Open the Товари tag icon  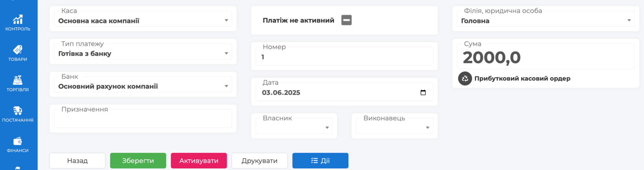point(18,50)
